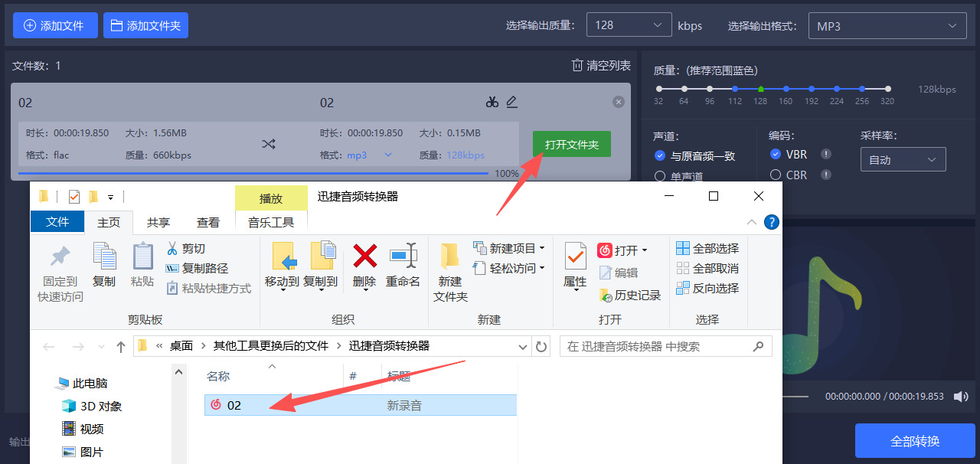This screenshot has width=980, height=464.
Task: Open the output quality 128 dropdown
Action: click(x=629, y=25)
